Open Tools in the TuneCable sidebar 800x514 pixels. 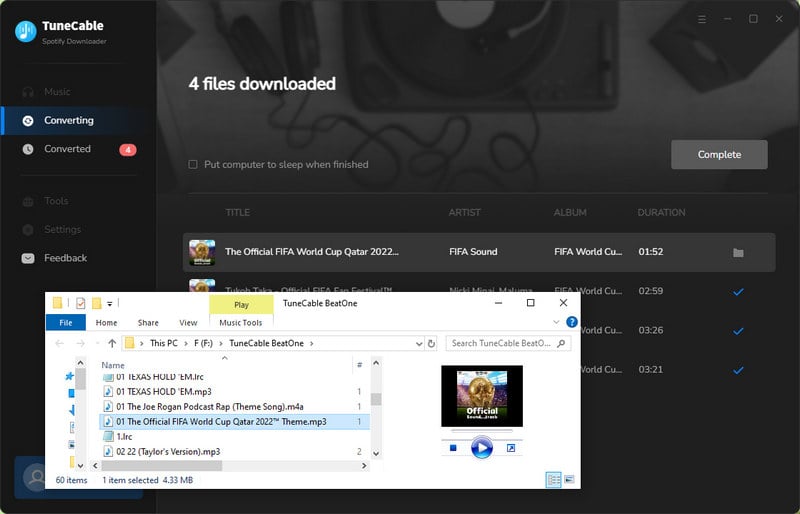coord(56,201)
